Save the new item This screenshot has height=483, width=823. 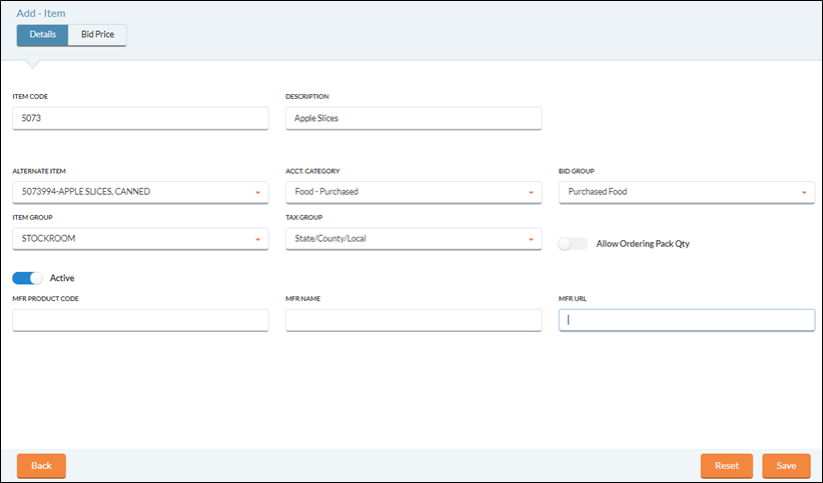[786, 466]
